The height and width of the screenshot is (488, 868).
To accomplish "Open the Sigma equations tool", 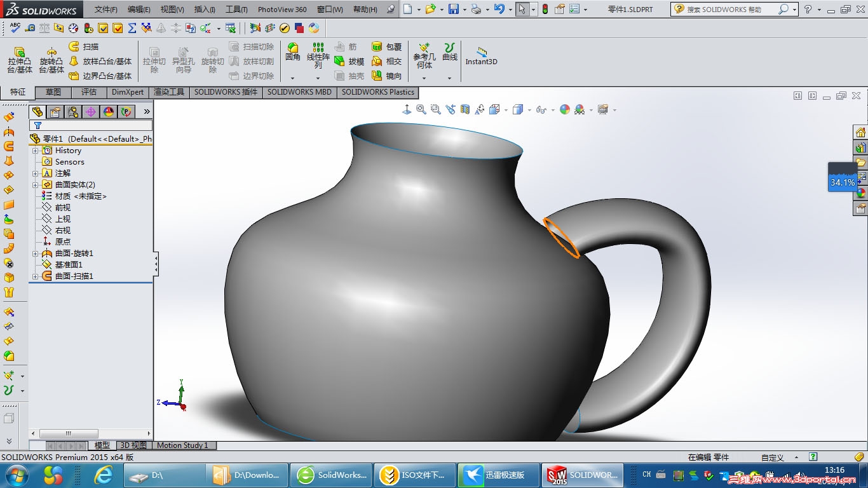I will (132, 28).
